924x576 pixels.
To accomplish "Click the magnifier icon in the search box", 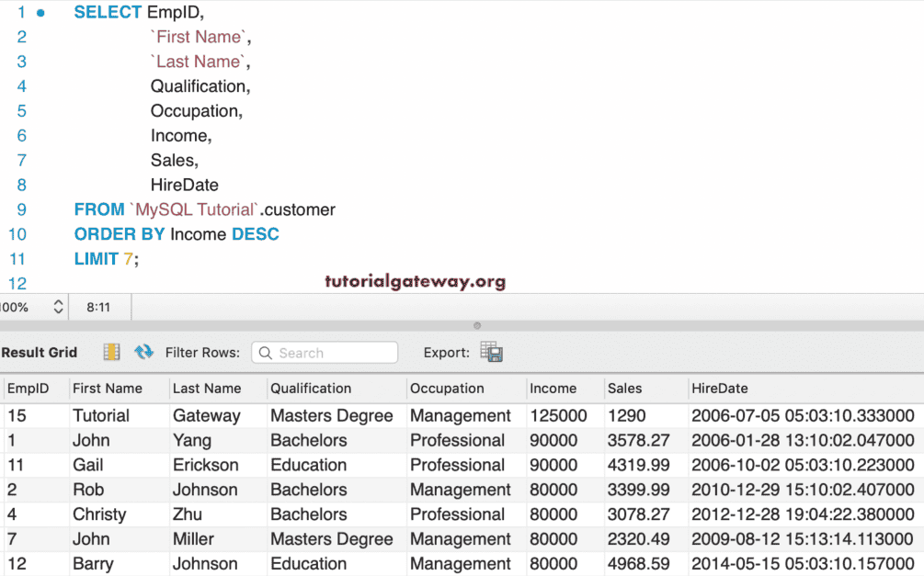I will pyautogui.click(x=265, y=353).
